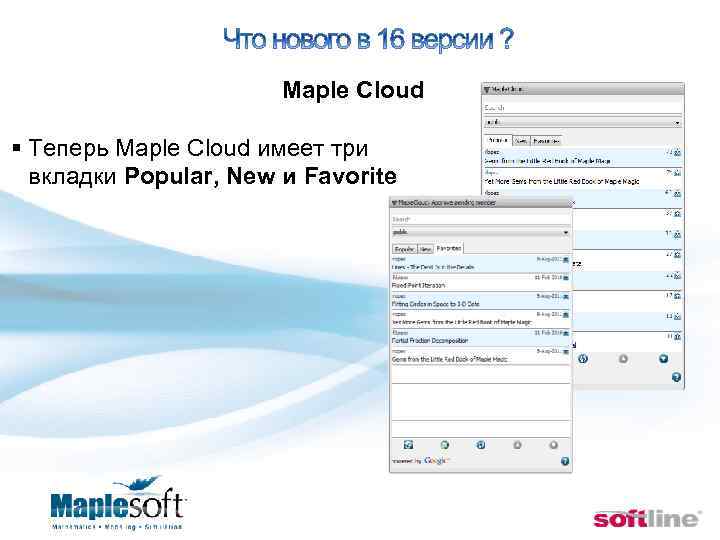Image resolution: width=720 pixels, height=540 pixels.
Task: Open help icon in back MapleCloud window
Action: (676, 377)
